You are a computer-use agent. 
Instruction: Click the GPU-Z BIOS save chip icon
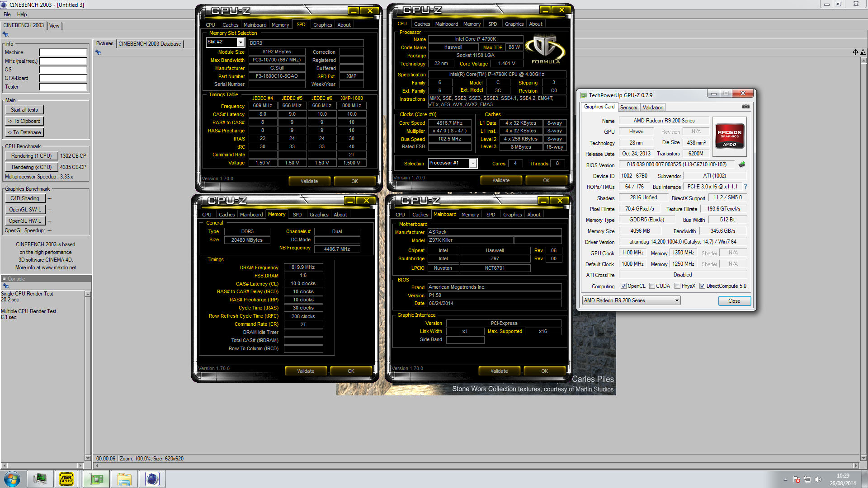(x=742, y=164)
